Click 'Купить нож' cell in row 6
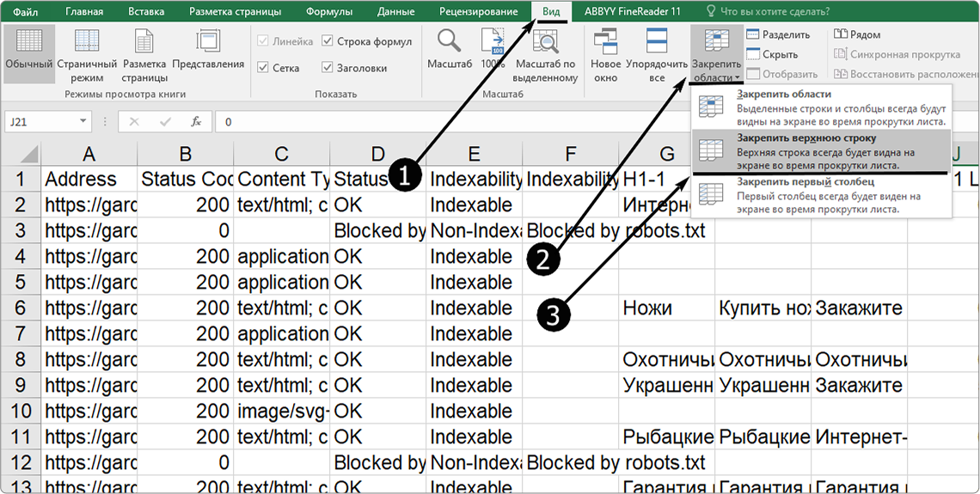Screen dimensions: 980x494 (763, 308)
